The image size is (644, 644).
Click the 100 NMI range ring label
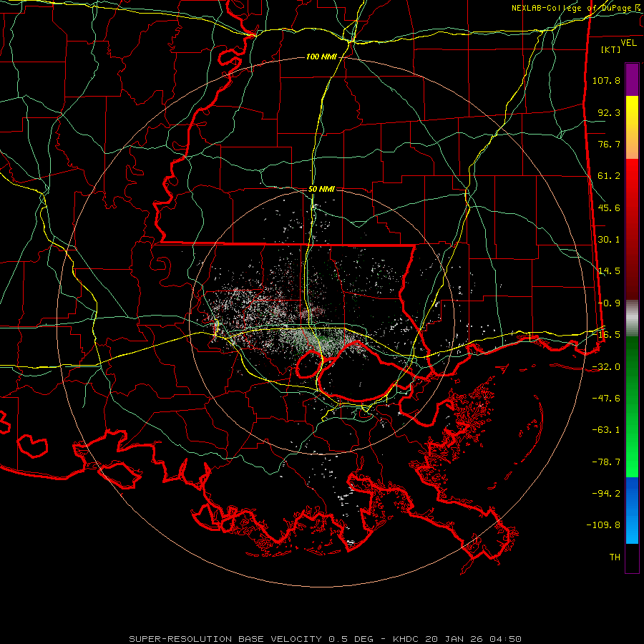pyautogui.click(x=321, y=57)
